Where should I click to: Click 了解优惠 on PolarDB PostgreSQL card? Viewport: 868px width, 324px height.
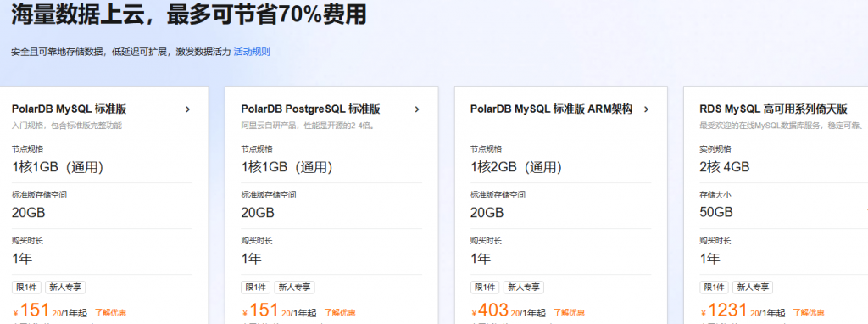(x=340, y=313)
